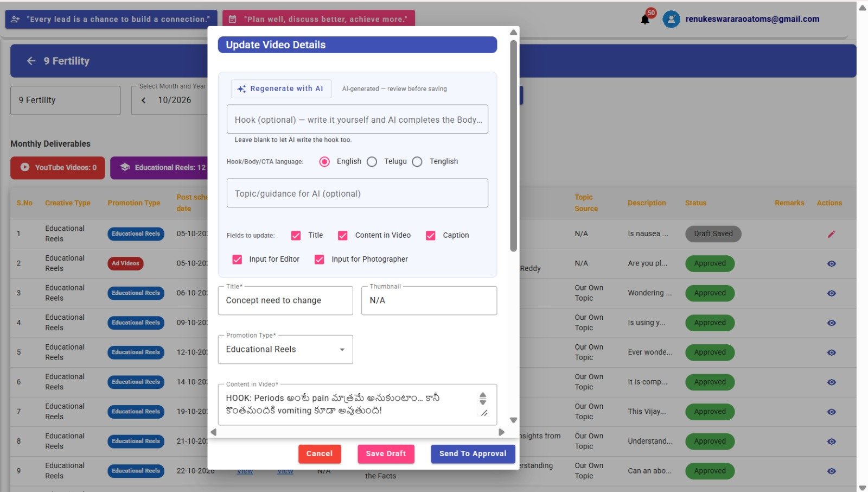868x492 pixels.
Task: Click 'Plan well, discuss better' banner
Action: [318, 20]
